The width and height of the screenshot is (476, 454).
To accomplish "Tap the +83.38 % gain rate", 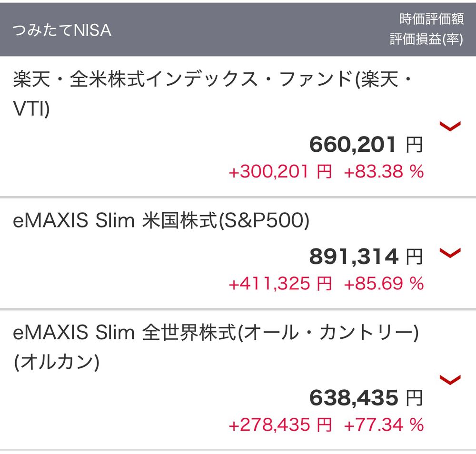I will click(x=384, y=171).
